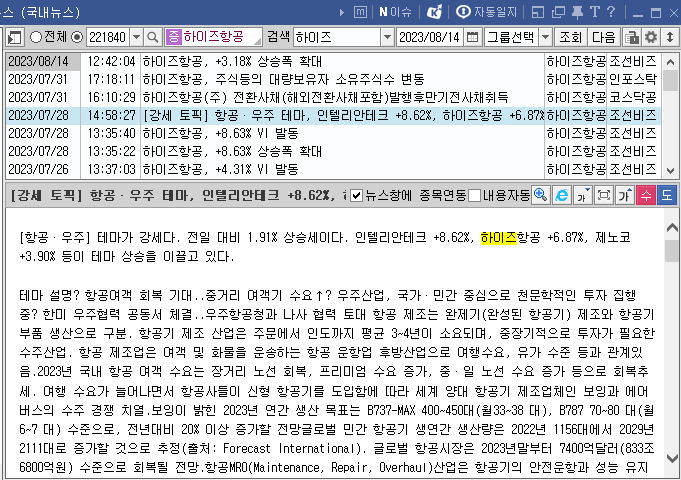Select the news row '+3.18% 상승폭 확대'
Screen dimensions: 681x480
tap(333, 62)
